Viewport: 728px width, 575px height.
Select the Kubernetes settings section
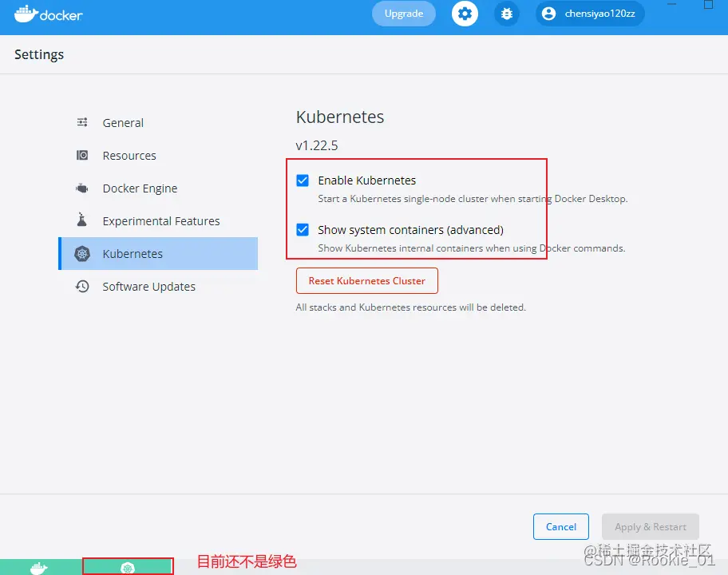(x=158, y=254)
